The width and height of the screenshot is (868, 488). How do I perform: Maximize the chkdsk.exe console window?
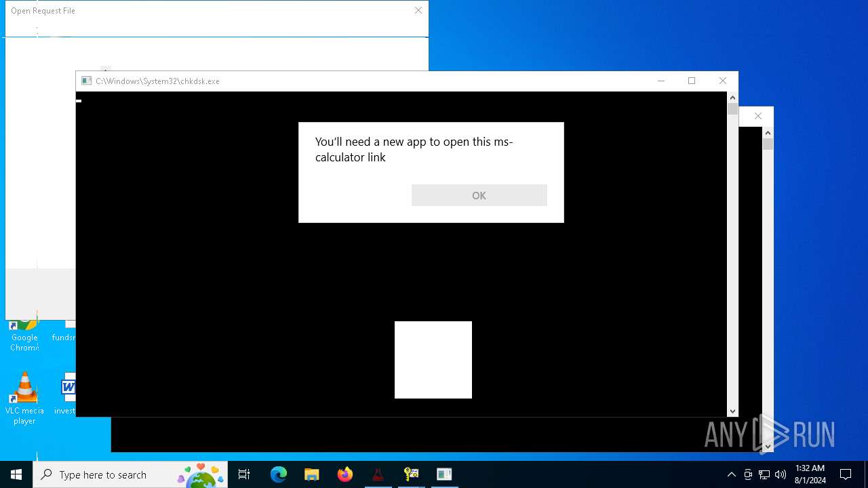point(692,81)
